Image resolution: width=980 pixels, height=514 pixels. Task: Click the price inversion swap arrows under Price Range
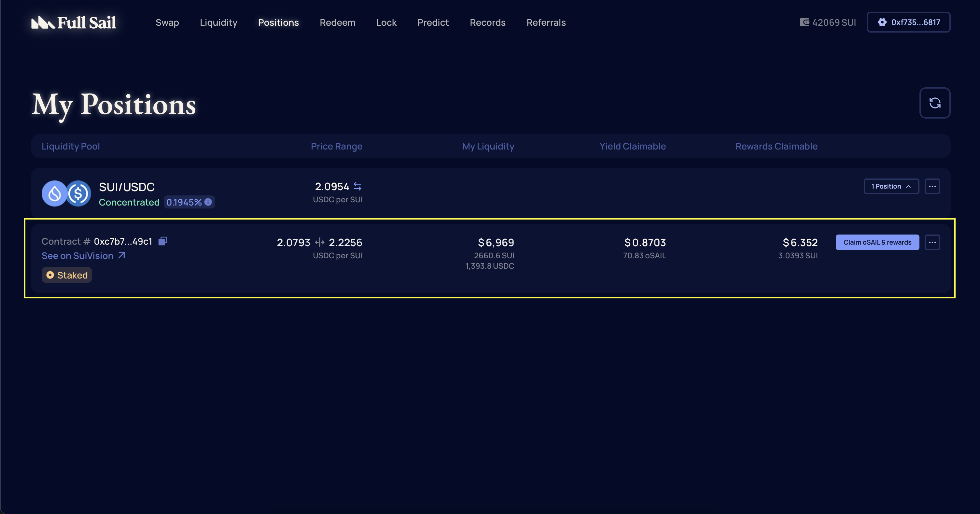pyautogui.click(x=357, y=186)
